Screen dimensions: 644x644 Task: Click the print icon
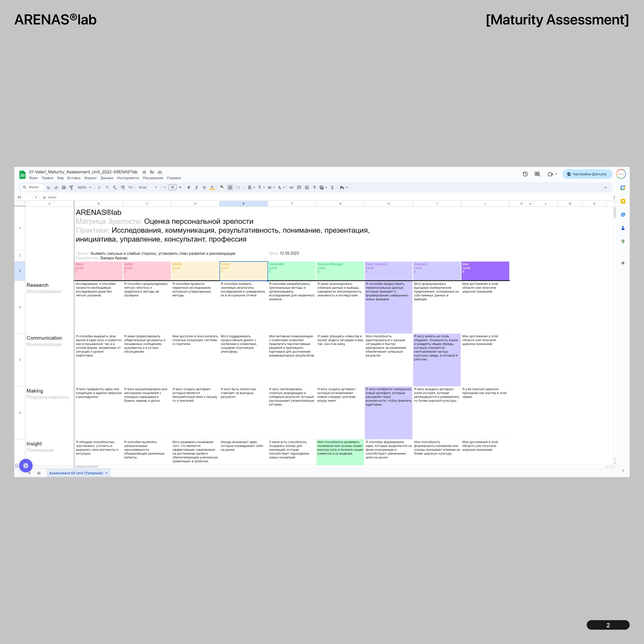tap(64, 187)
